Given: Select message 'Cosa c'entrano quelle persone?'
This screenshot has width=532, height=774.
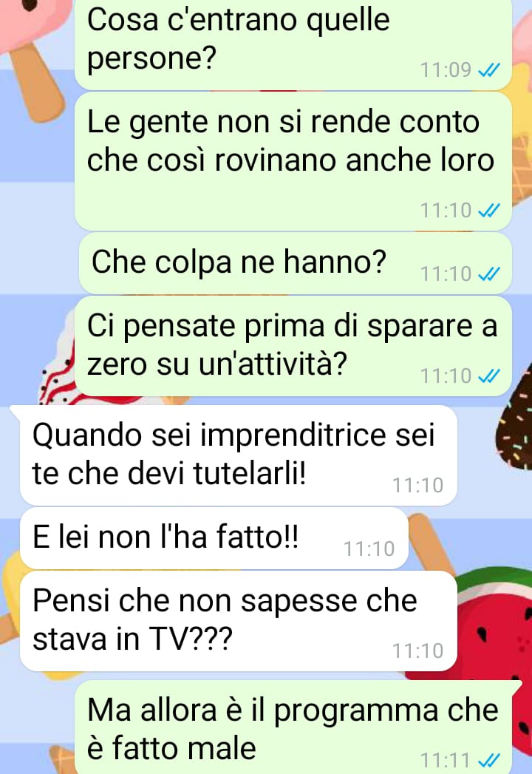Looking at the screenshot, I should 293,44.
